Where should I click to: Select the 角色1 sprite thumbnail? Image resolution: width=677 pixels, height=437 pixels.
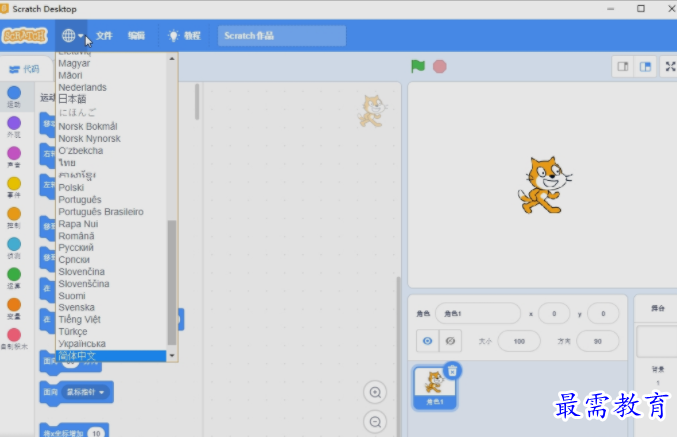coord(435,388)
